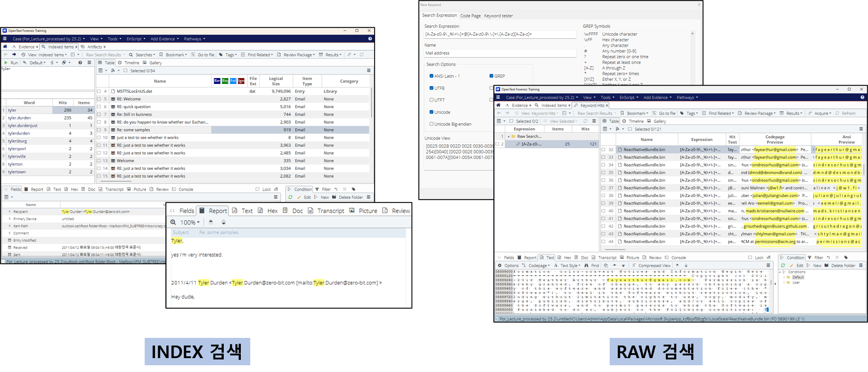Open the hamburger menu beside Case in the Indexed Items window

5,39
